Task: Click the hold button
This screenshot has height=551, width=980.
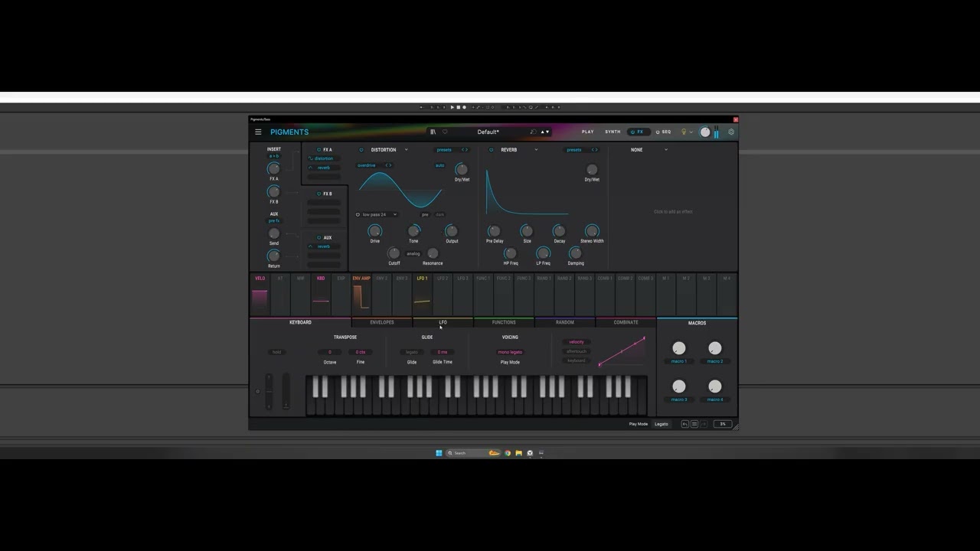Action: [x=276, y=352]
